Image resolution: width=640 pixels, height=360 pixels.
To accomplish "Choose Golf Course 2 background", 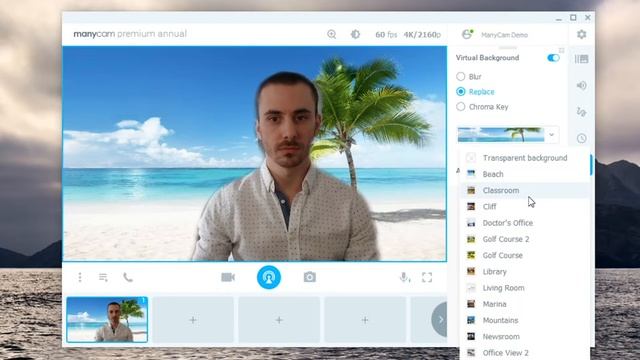I will (524, 239).
